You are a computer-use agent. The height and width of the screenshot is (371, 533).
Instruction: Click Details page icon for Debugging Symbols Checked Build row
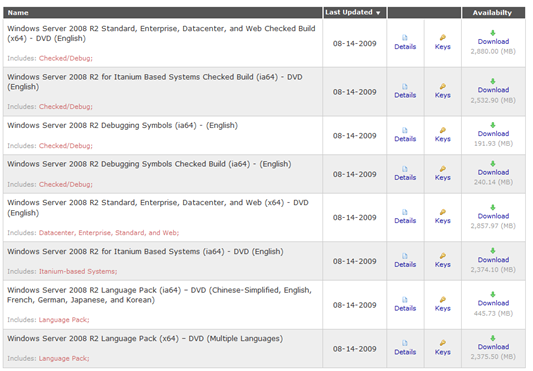405,169
